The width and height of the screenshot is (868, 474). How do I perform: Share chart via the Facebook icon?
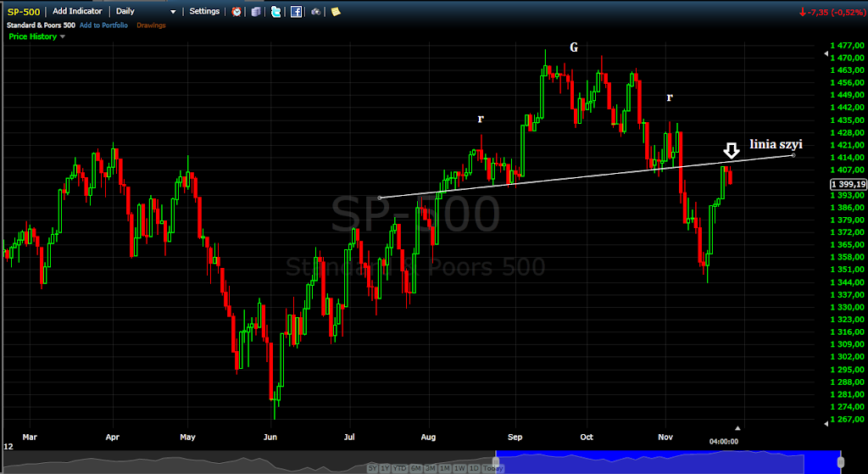(296, 12)
